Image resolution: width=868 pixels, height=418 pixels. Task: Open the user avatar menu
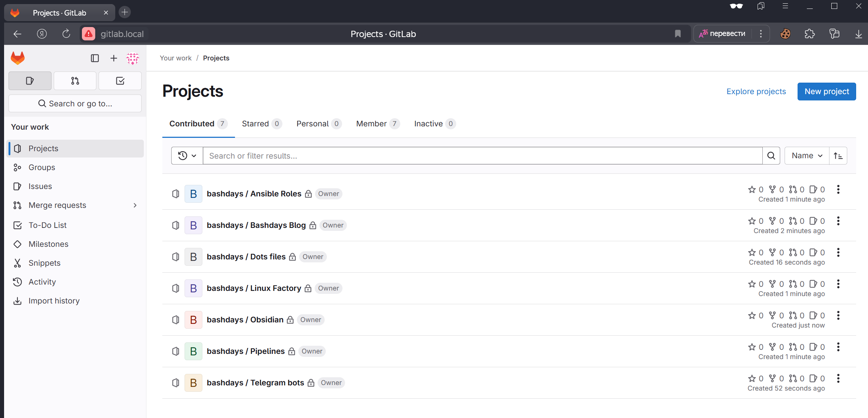point(133,58)
